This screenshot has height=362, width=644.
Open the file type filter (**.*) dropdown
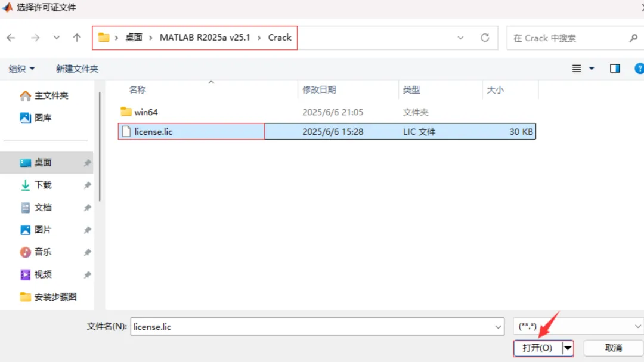click(x=578, y=326)
